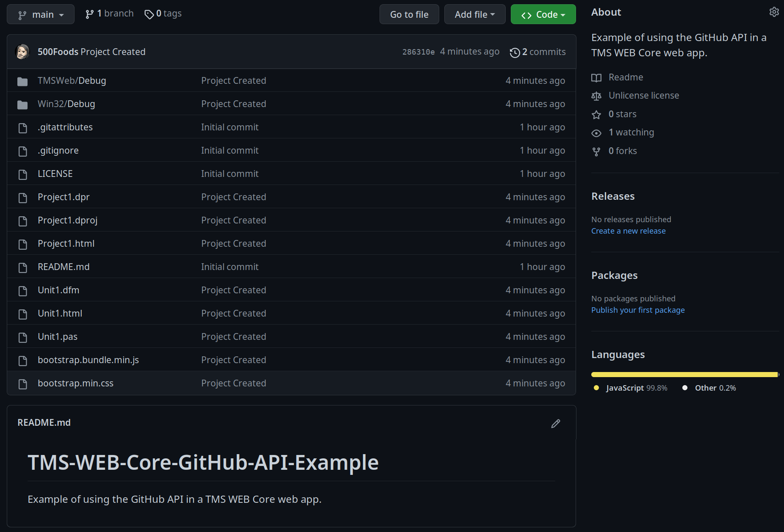Click the LICENSE file icon
784x532 pixels.
[x=23, y=174]
